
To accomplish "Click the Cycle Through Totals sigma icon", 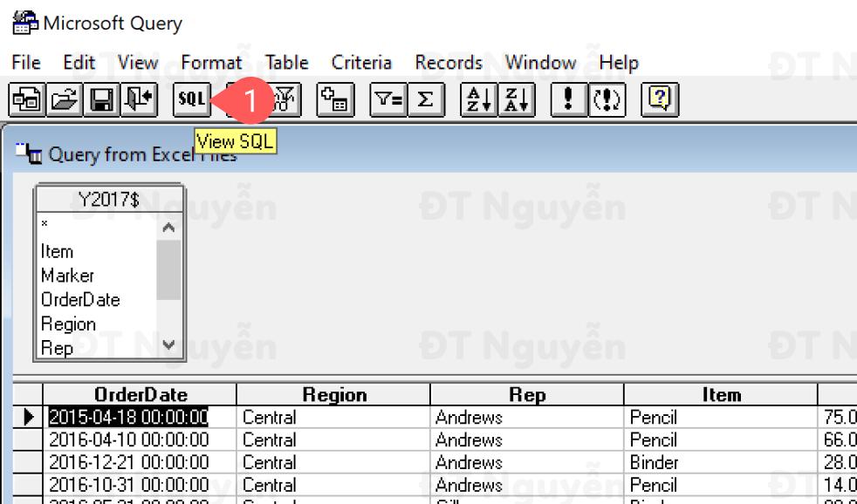I will pos(427,99).
